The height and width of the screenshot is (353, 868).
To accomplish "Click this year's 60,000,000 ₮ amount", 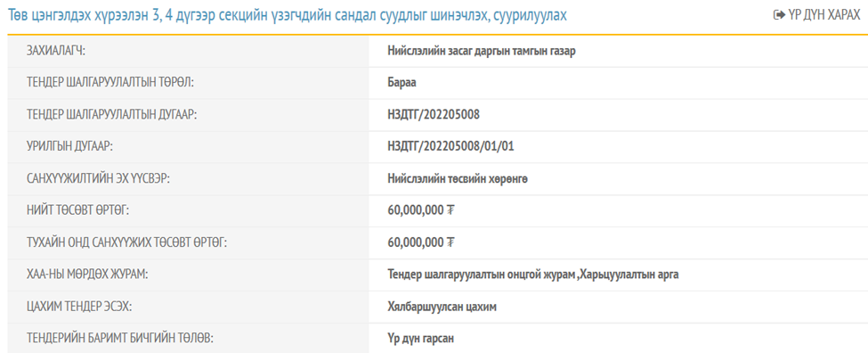I will point(421,242).
